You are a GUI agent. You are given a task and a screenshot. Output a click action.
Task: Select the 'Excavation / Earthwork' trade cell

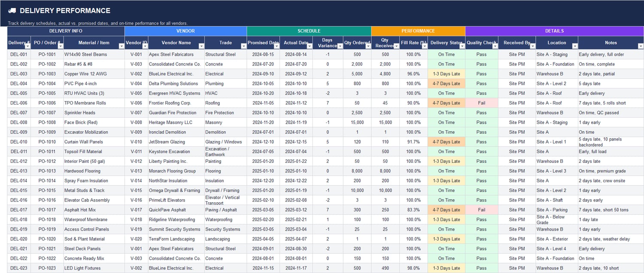[x=225, y=152]
